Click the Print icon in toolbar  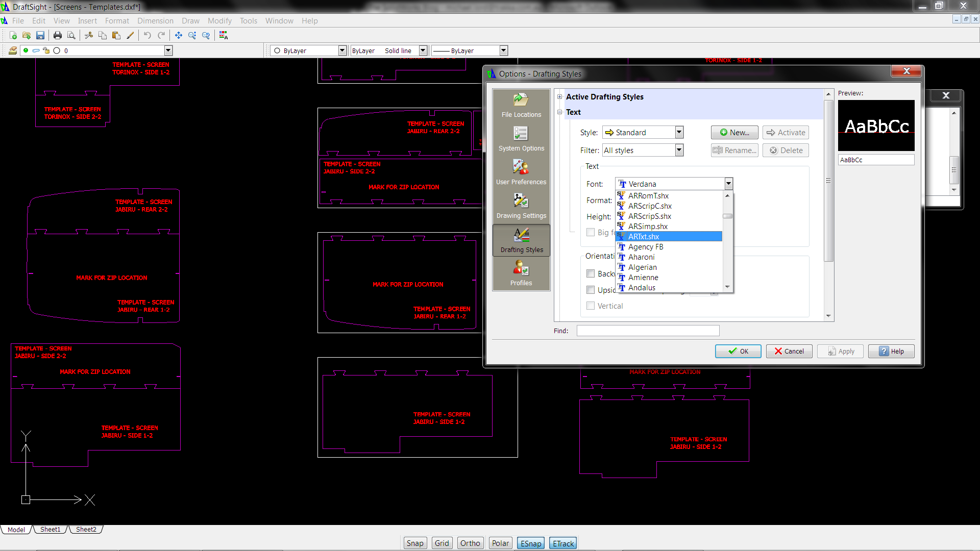tap(57, 35)
